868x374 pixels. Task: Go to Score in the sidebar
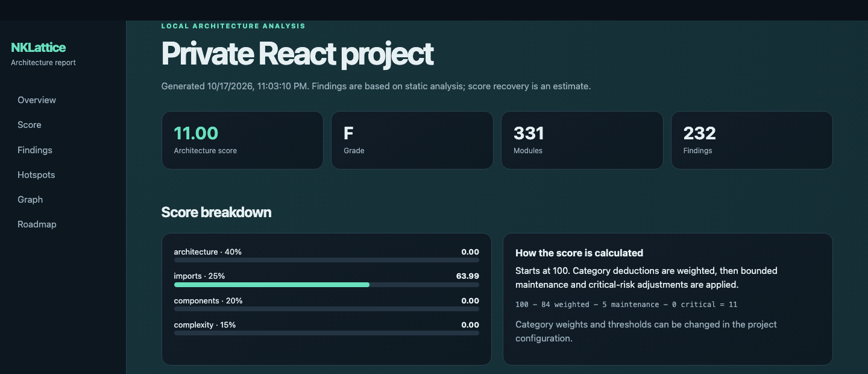tap(30, 125)
